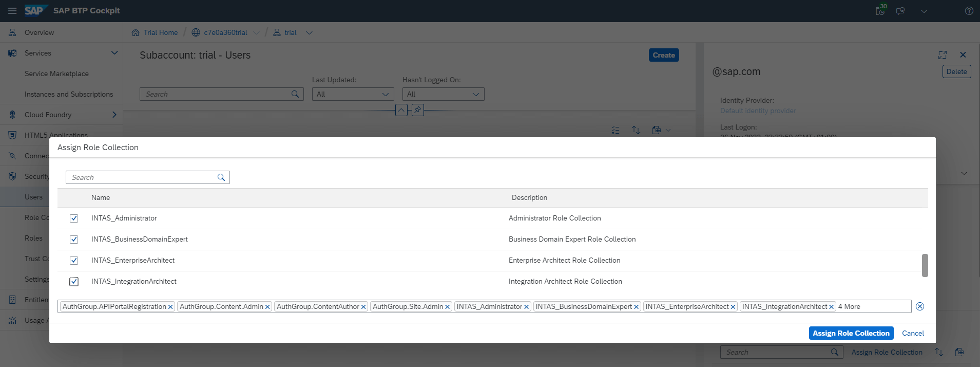Cancel the Assign Role Collection dialog
Screen dimensions: 980x367
[x=913, y=333]
